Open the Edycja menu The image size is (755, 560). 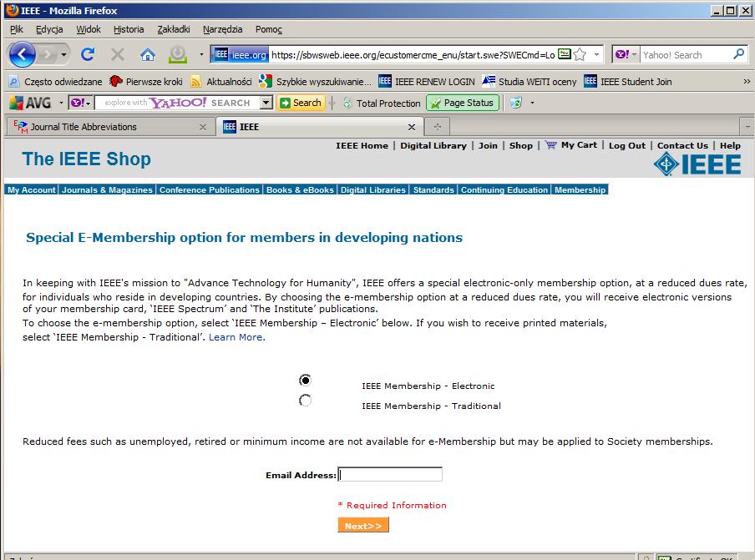pyautogui.click(x=49, y=29)
